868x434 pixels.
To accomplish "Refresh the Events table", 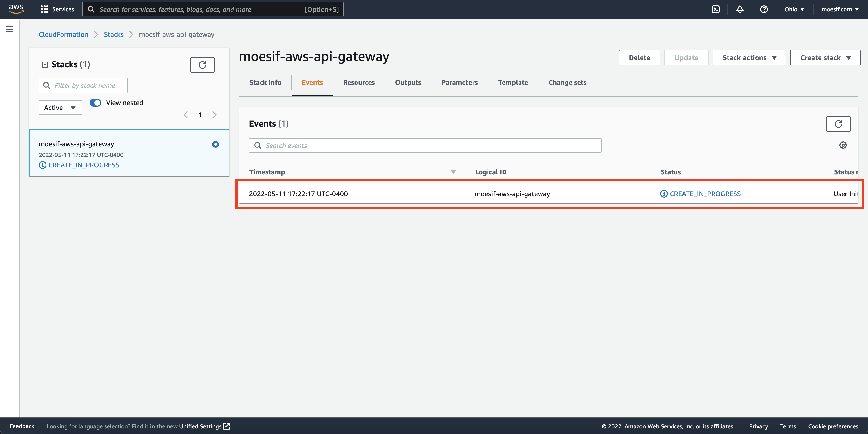I will 838,124.
